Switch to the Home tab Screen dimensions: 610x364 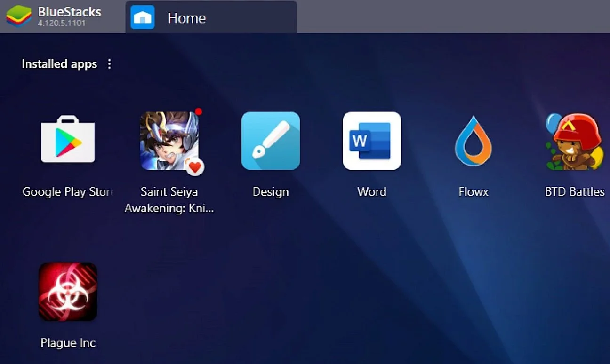click(x=211, y=17)
